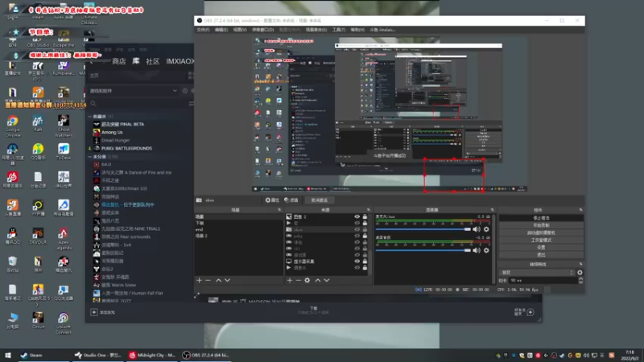
Task: Open the first OBS menu 文件(F)
Action: click(203, 30)
